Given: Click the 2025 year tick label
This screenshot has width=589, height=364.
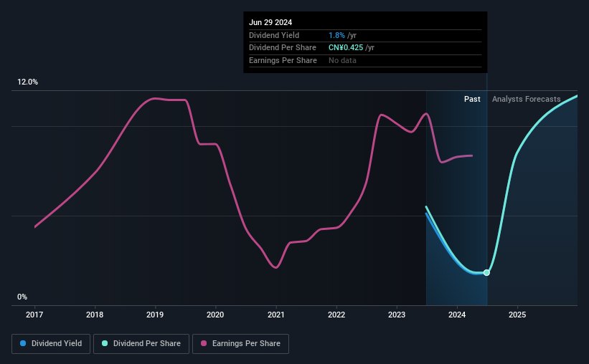Looking at the screenshot, I should [517, 315].
